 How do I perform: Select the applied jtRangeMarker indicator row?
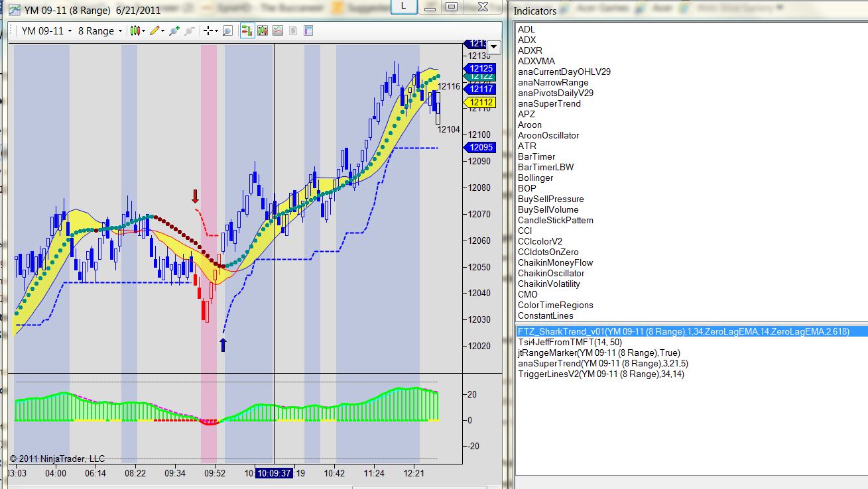point(691,353)
